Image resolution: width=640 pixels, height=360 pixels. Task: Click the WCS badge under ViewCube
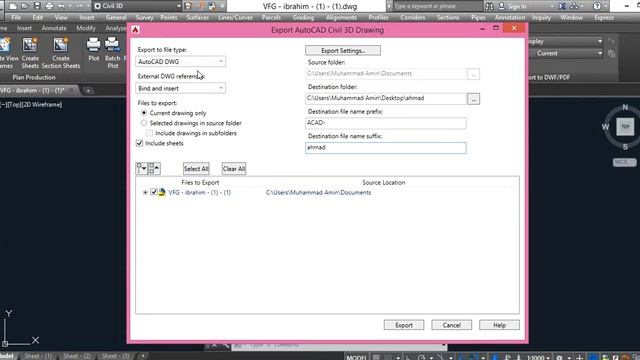tap(624, 162)
